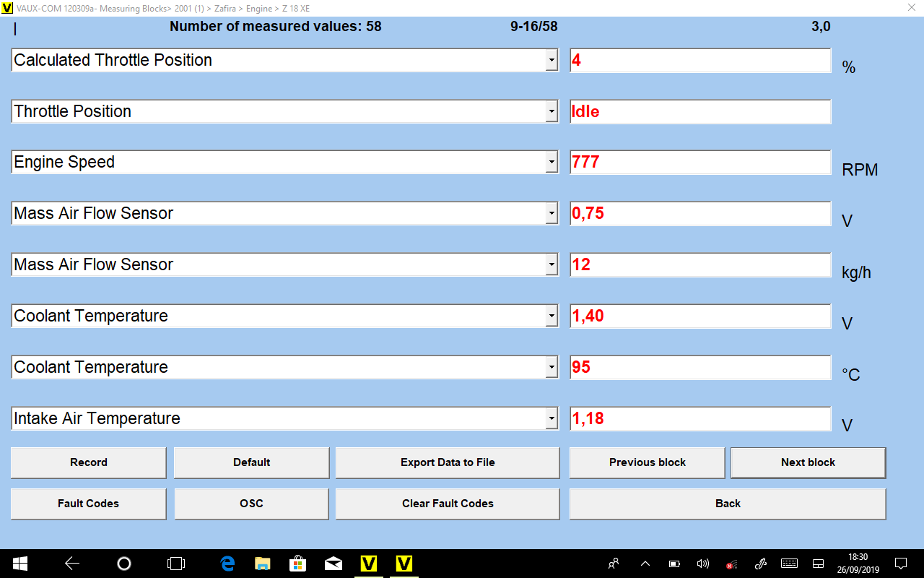Open the Action Center notifications icon
924x578 pixels.
[x=901, y=564]
